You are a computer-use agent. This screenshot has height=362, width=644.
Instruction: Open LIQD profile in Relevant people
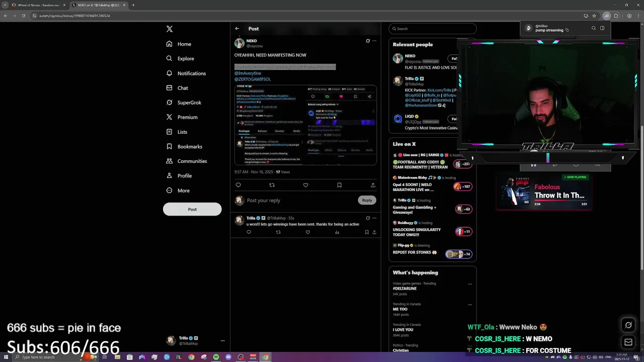point(410,116)
